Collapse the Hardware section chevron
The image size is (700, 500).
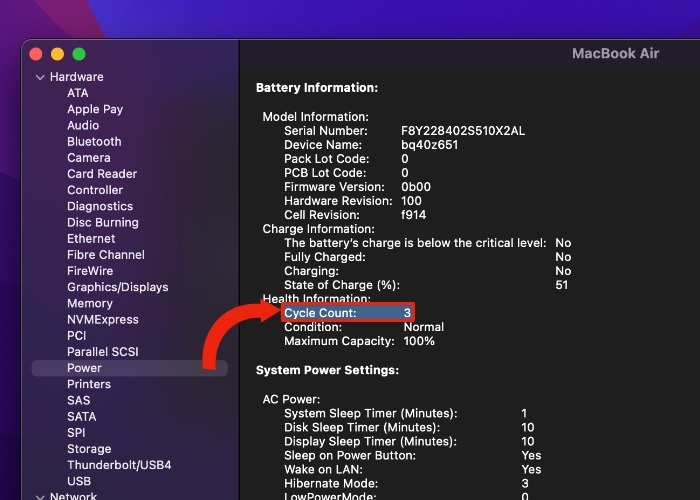click(x=39, y=77)
